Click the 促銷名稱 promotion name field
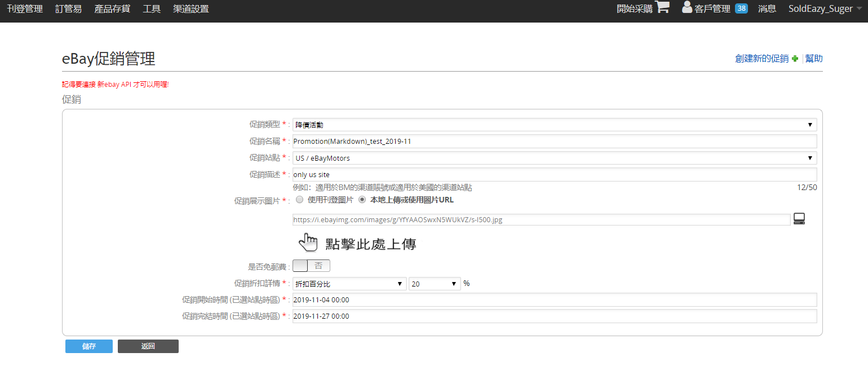 click(555, 141)
